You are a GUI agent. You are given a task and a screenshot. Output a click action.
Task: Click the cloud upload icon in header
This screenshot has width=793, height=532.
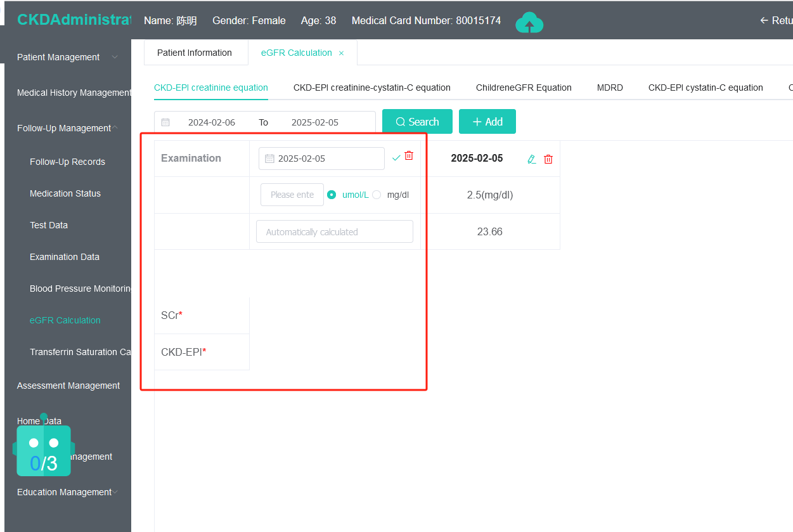pos(529,23)
